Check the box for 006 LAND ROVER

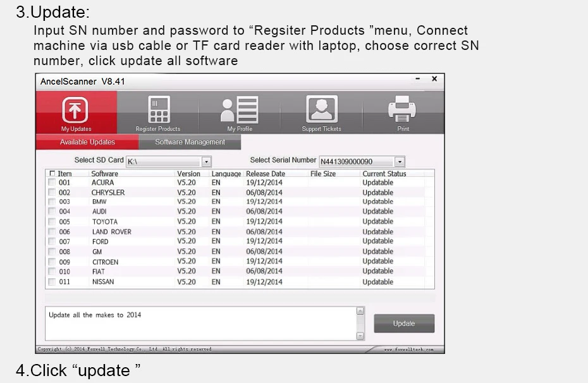[52, 231]
